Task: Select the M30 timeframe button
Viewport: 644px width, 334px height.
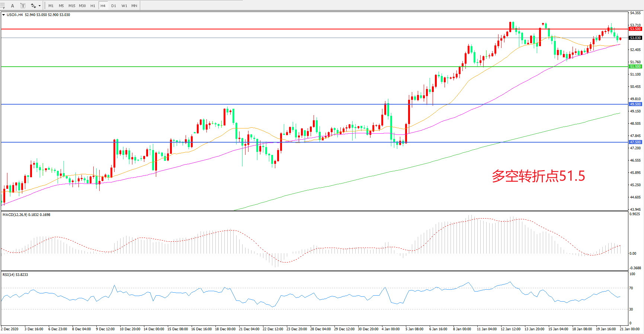Action: tap(82, 6)
